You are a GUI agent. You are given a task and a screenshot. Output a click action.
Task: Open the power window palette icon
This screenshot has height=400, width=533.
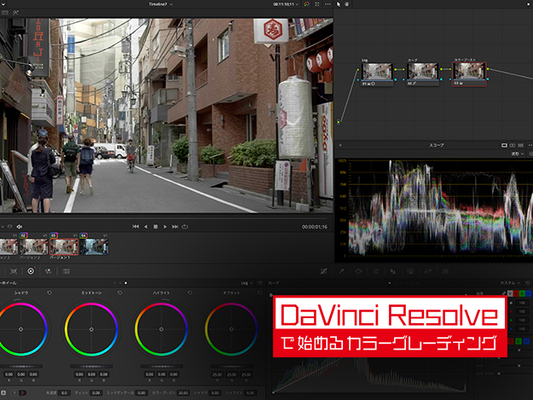pyautogui.click(x=358, y=271)
